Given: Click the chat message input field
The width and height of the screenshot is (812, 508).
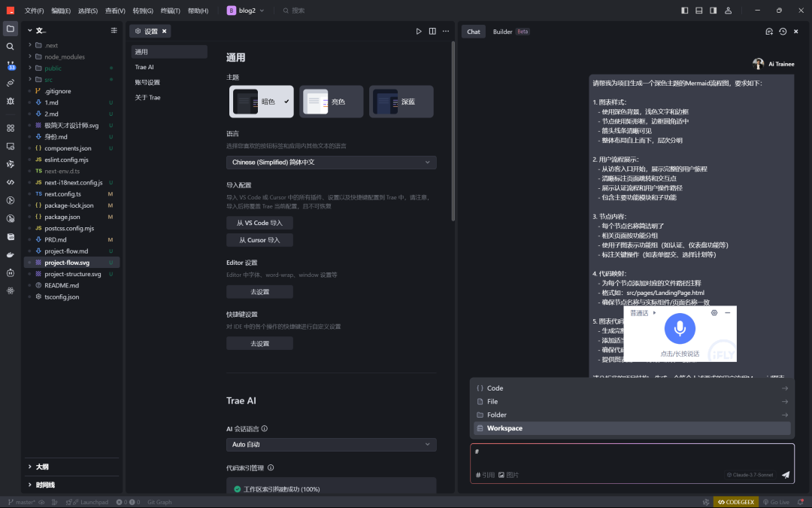Looking at the screenshot, I should coord(632,455).
